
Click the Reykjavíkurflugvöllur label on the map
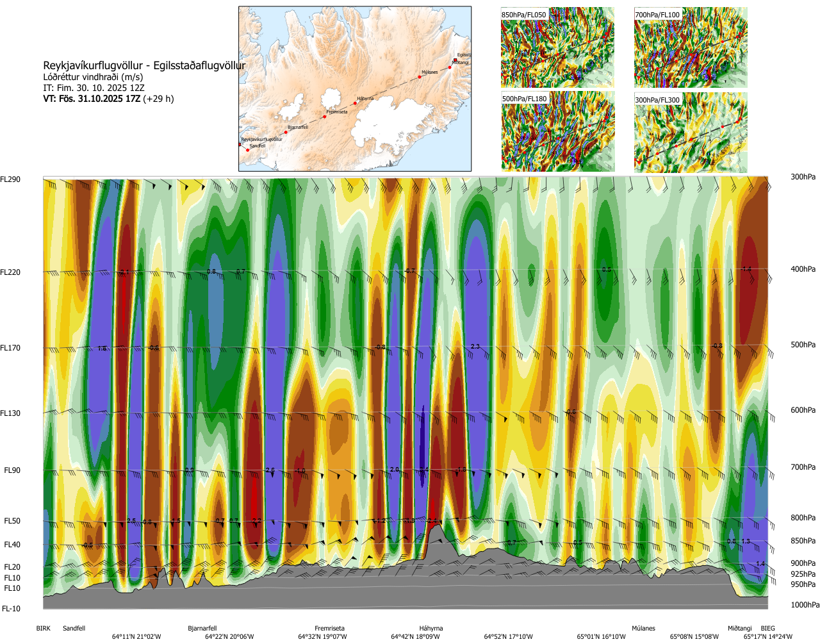[x=261, y=139]
